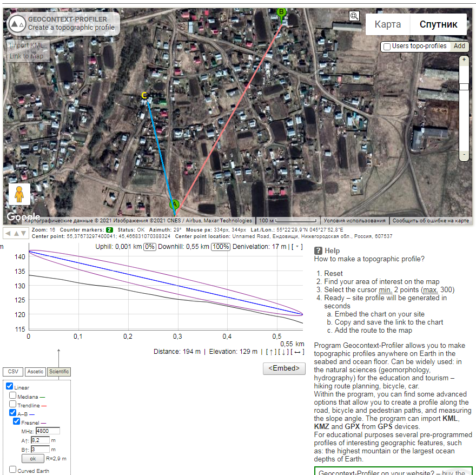Enable the Mediana checkbox
This screenshot has height=475, width=476.
pos(13,395)
